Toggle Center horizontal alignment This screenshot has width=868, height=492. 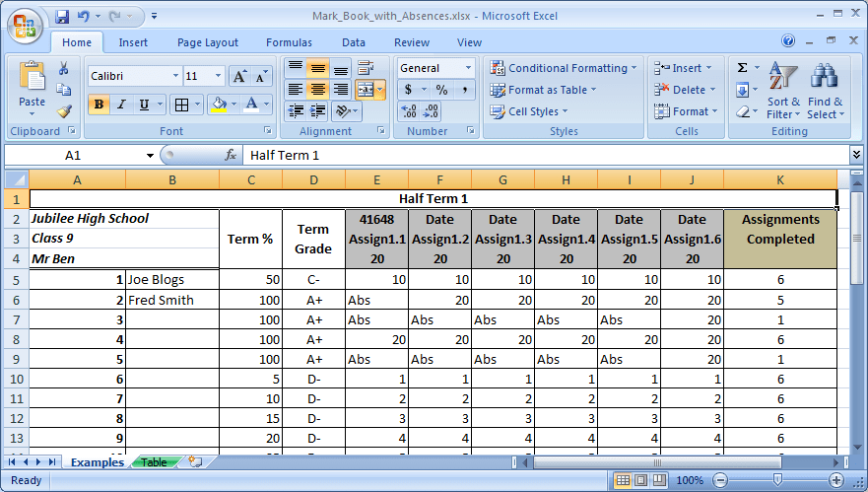[318, 89]
